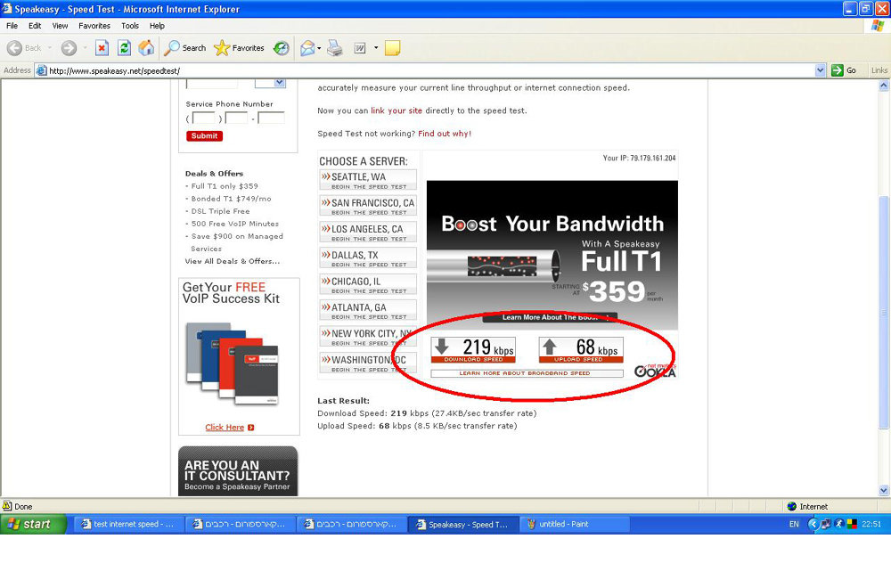Select the Dallas, TX server

368,258
